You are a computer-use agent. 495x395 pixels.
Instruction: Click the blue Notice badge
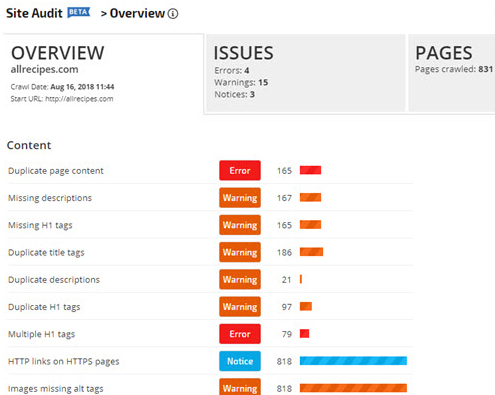click(240, 361)
